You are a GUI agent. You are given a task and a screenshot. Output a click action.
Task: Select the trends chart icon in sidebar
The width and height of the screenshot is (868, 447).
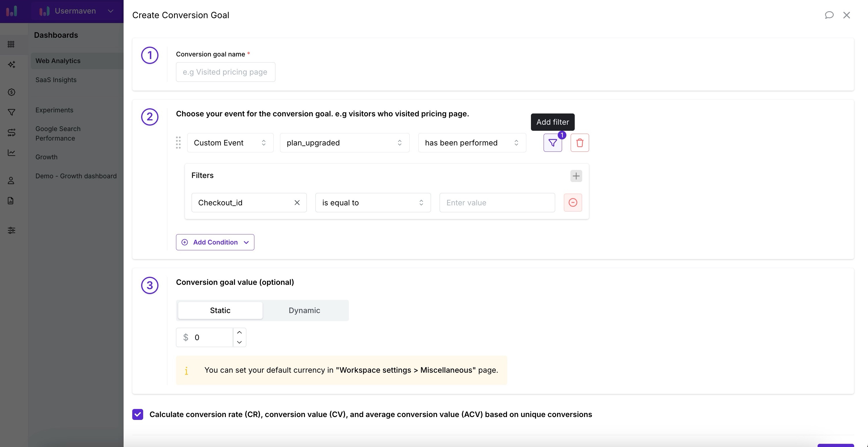click(x=11, y=153)
